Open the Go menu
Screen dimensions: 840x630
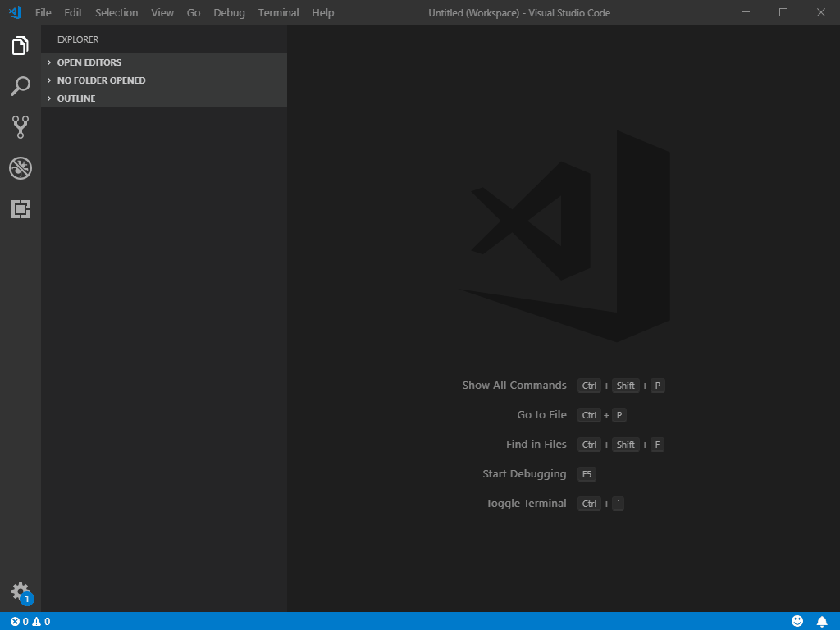tap(194, 12)
